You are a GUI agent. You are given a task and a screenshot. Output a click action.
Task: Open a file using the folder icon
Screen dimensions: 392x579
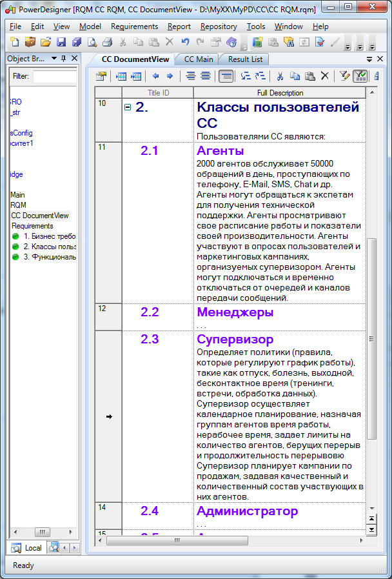click(x=45, y=42)
